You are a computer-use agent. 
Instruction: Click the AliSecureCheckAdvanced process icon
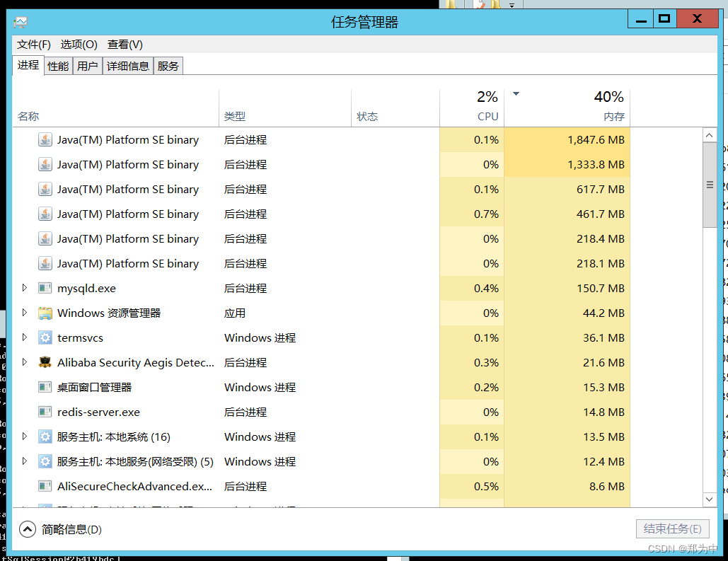click(x=45, y=486)
